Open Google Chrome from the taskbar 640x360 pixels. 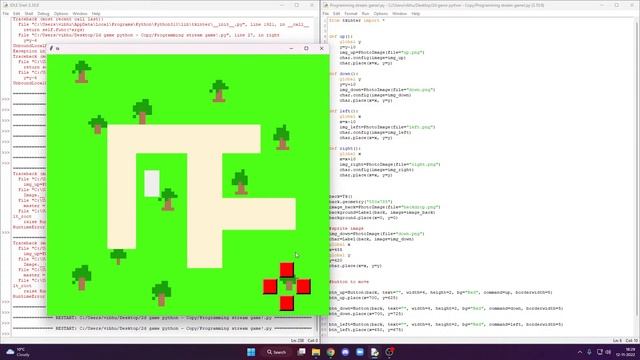pyautogui.click(x=331, y=352)
